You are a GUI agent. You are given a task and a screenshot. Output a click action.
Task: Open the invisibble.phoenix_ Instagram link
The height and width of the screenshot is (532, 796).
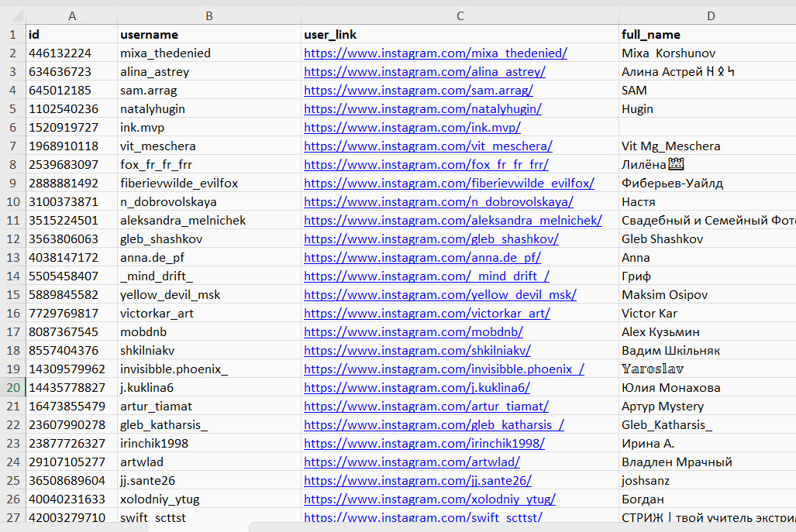coord(444,369)
